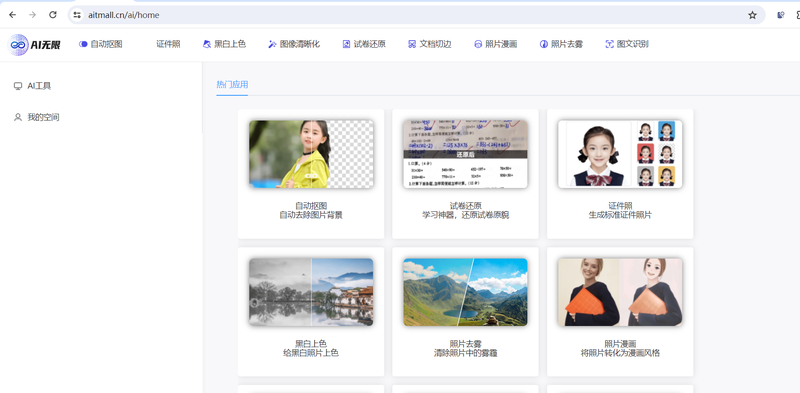The width and height of the screenshot is (800, 393).
Task: Click the browser back arrow
Action: tap(12, 15)
